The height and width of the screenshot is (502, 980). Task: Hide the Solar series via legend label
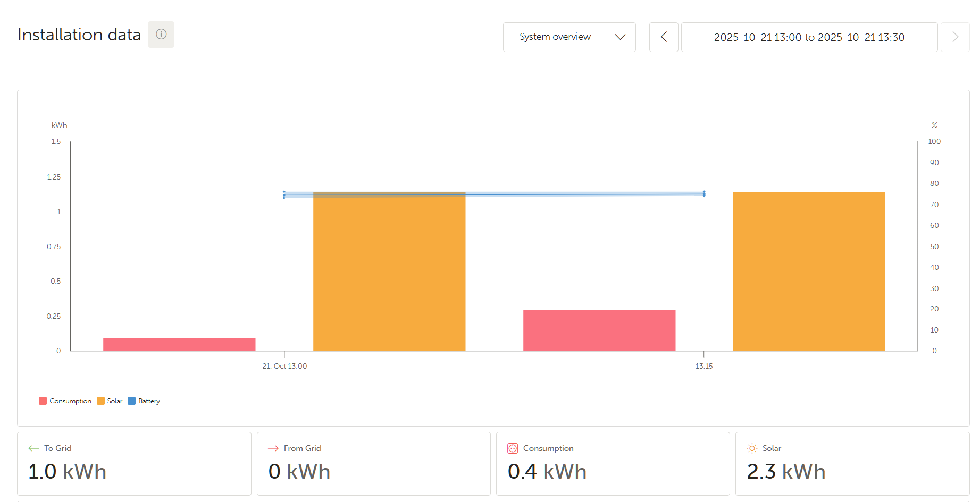(115, 401)
